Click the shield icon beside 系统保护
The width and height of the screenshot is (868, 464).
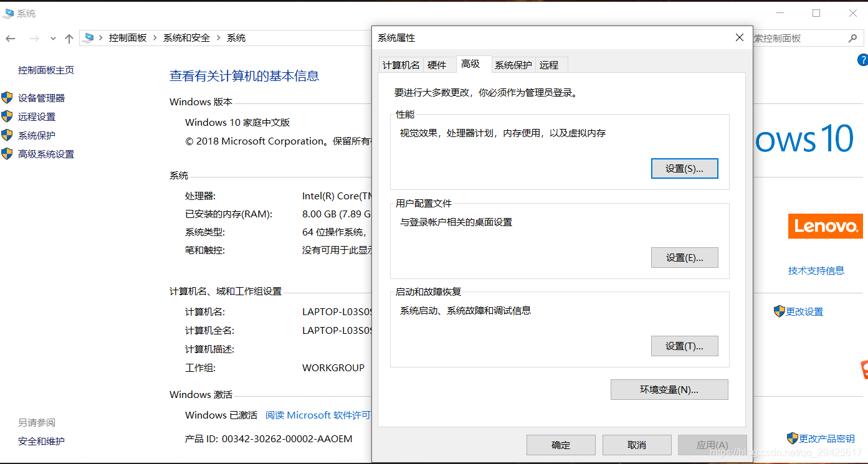(x=7, y=135)
